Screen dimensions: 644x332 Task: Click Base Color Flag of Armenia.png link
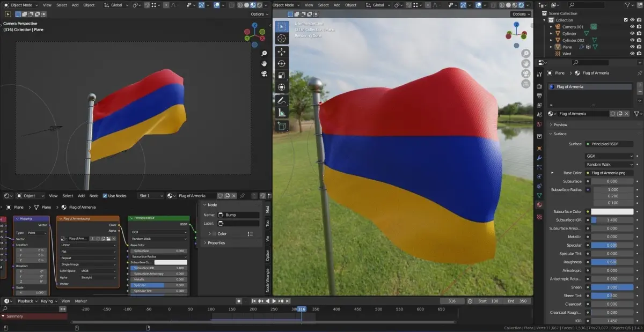(609, 173)
